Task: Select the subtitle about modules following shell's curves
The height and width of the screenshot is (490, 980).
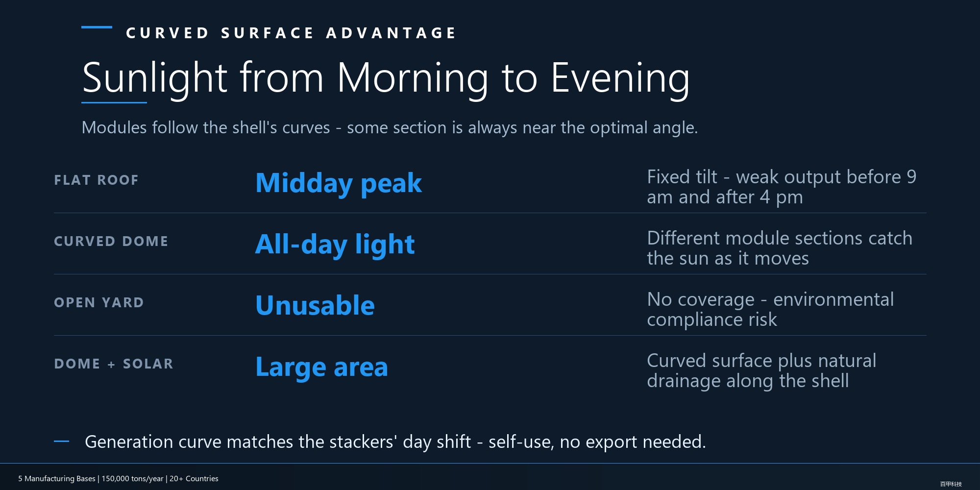Action: pos(390,127)
